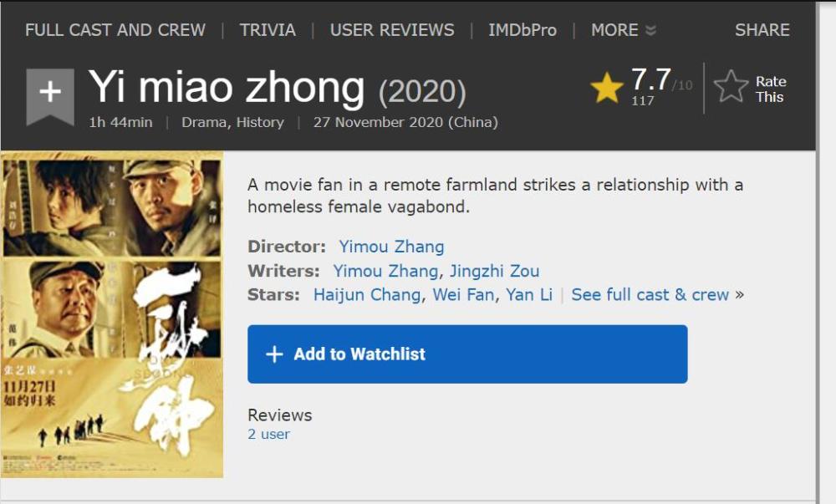Go to the TRIVIA section

pos(268,30)
